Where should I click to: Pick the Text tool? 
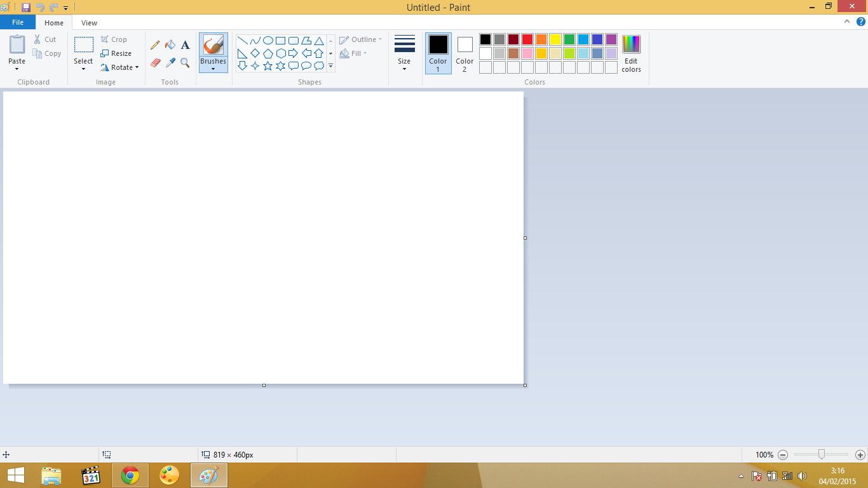point(185,45)
